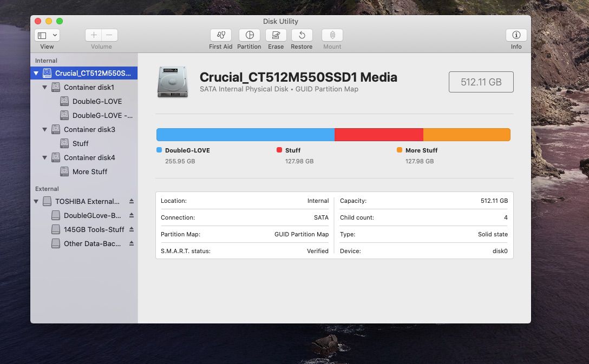Click the Restore toolbar icon
The height and width of the screenshot is (364, 589).
(x=302, y=35)
